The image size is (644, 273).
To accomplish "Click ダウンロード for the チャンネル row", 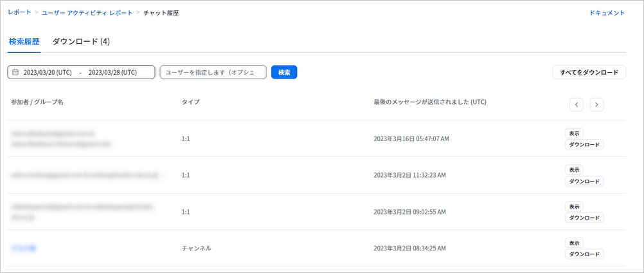I will click(584, 254).
